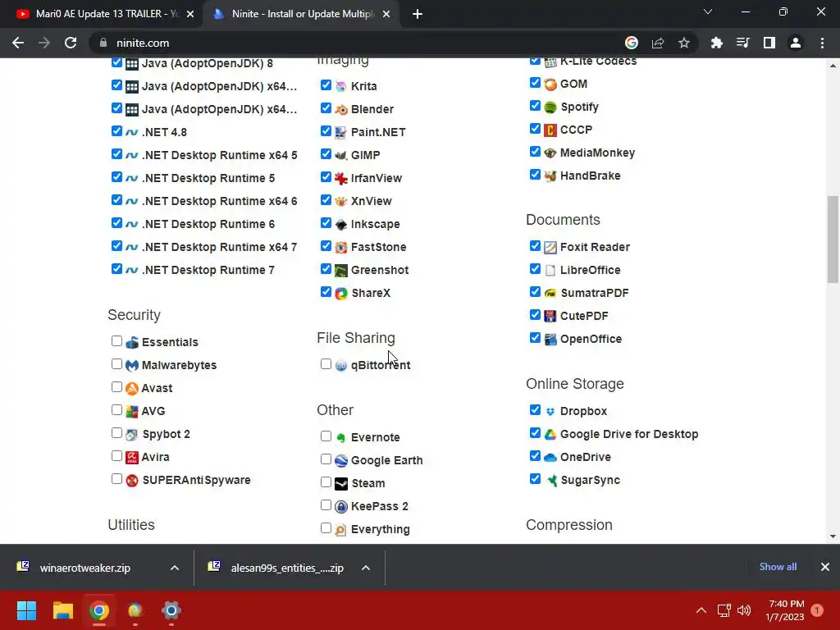Screen dimensions: 840x630
Task: Click the SUPERAntiSpyware icon
Action: click(132, 480)
